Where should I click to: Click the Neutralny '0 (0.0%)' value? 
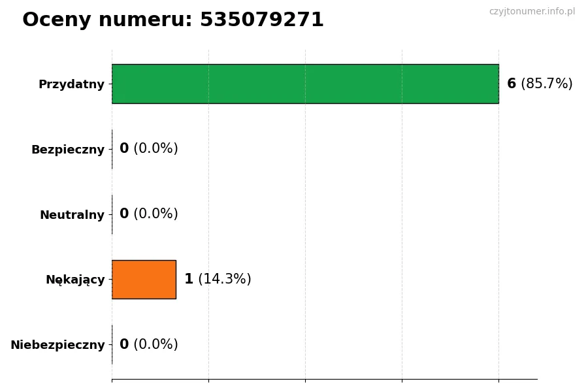148,214
